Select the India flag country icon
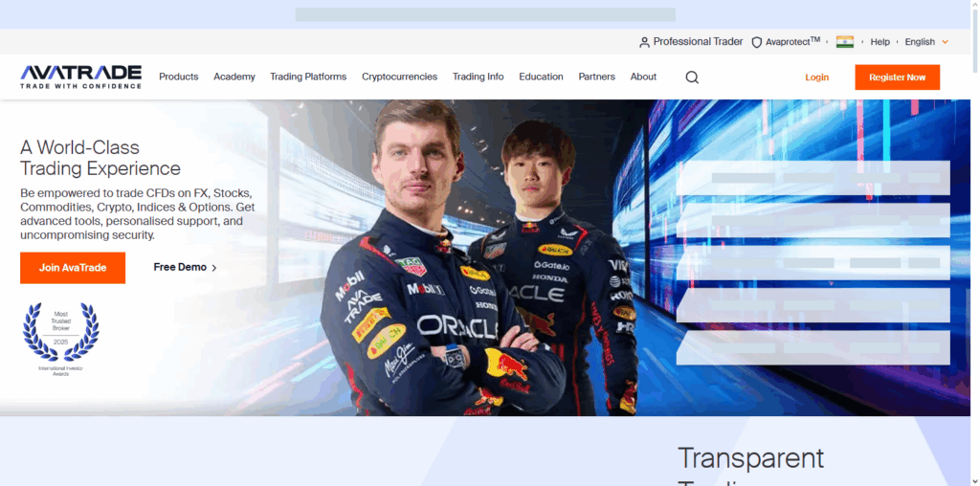This screenshot has width=980, height=486. click(844, 42)
